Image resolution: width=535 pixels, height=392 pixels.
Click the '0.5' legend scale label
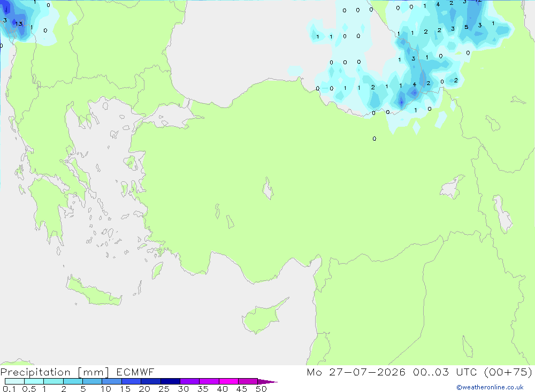coord(29,389)
